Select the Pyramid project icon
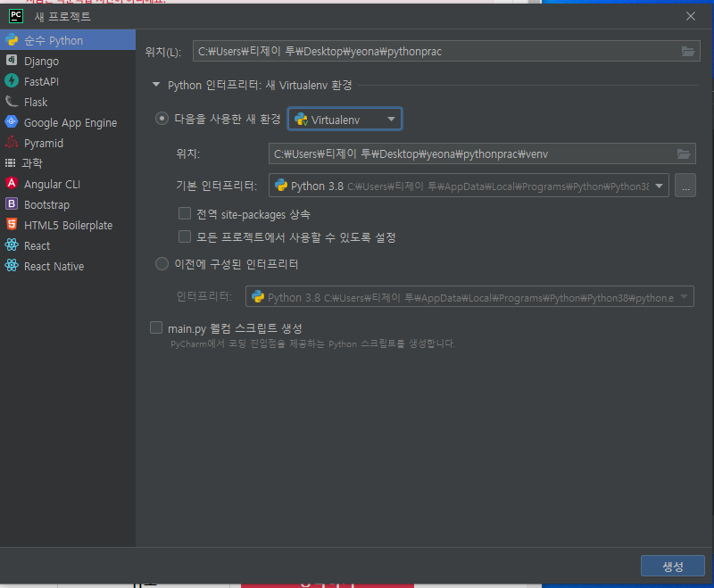The width and height of the screenshot is (714, 588). pyautogui.click(x=12, y=143)
